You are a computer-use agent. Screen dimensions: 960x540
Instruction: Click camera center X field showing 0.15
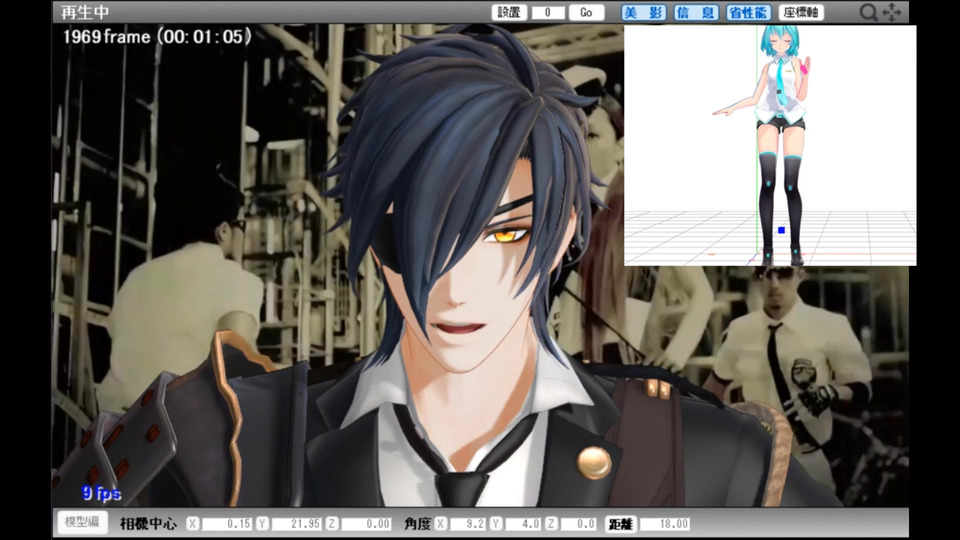(x=227, y=523)
